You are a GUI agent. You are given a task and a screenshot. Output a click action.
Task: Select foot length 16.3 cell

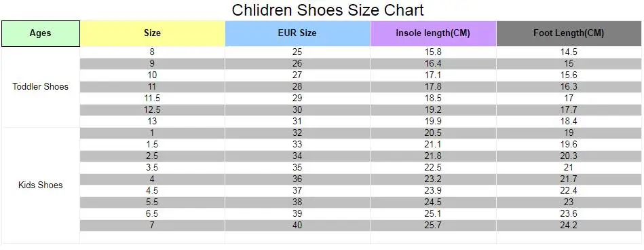[569, 87]
